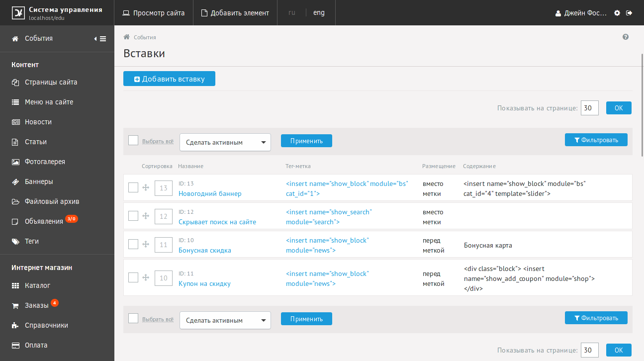This screenshot has height=361, width=644.
Task: Click the Фотогалерея picture icon
Action: point(15,162)
